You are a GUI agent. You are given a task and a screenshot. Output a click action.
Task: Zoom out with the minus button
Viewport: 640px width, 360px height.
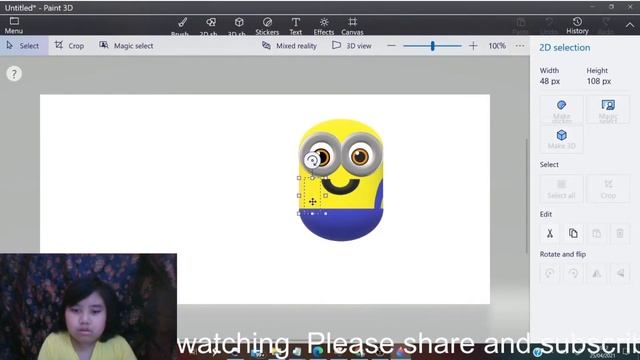(x=391, y=46)
